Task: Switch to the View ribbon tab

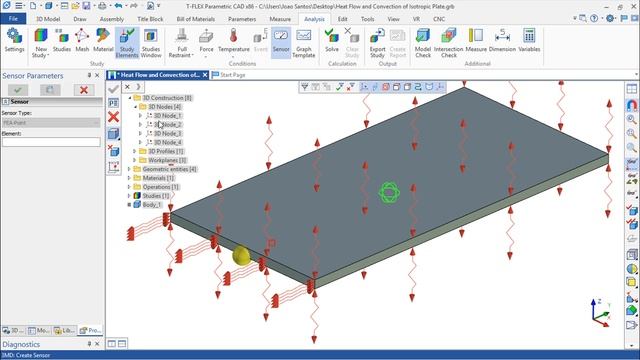Action: [393, 19]
